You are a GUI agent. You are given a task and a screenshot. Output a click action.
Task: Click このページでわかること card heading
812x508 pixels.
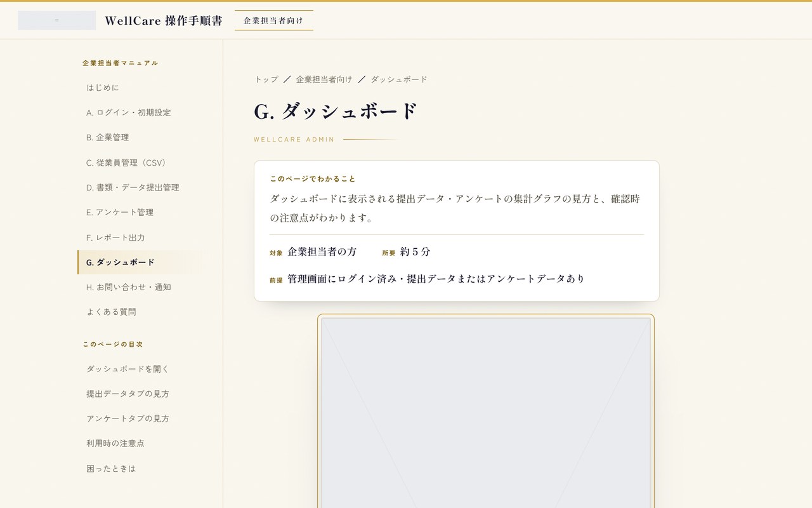(x=313, y=179)
